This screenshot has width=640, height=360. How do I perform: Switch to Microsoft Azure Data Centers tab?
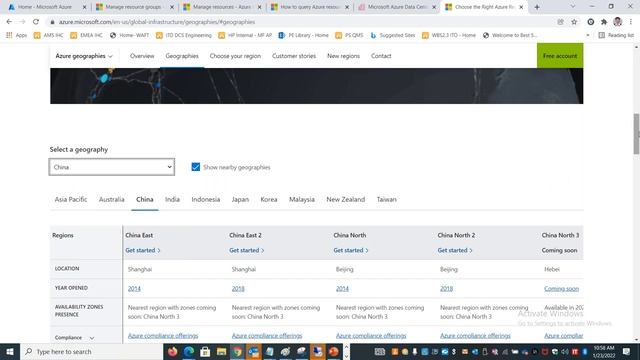[x=397, y=7]
